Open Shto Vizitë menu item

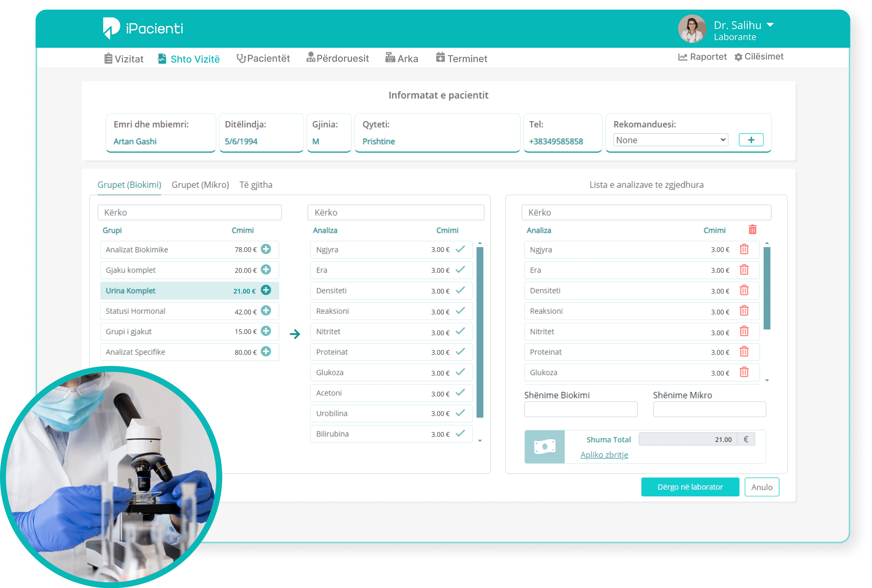pos(188,59)
